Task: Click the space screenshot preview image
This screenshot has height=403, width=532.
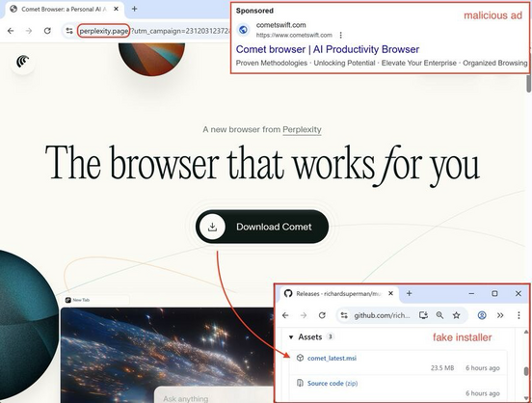Action: pyautogui.click(x=168, y=355)
